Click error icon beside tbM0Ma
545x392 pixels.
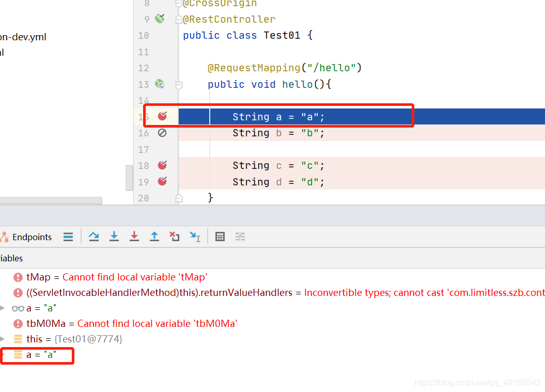(x=18, y=323)
